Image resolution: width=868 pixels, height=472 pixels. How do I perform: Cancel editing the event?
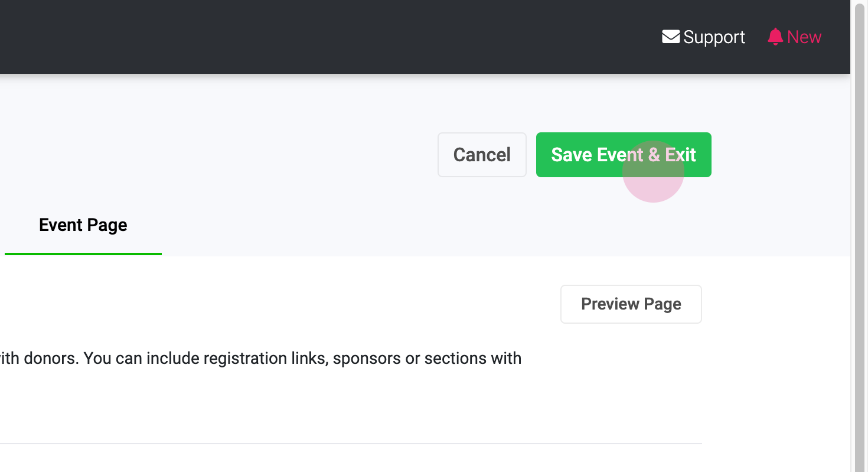[x=482, y=155]
